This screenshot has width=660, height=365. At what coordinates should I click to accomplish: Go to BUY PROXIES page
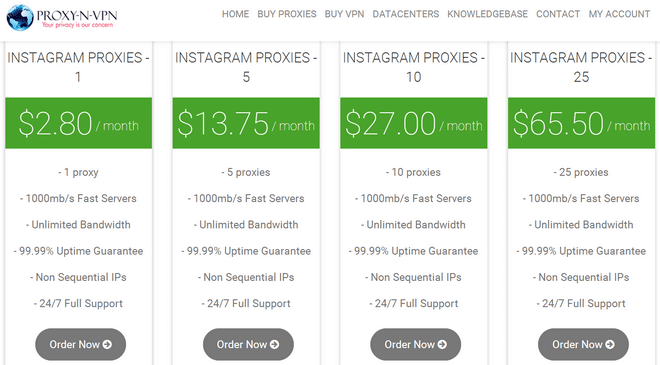[x=287, y=14]
